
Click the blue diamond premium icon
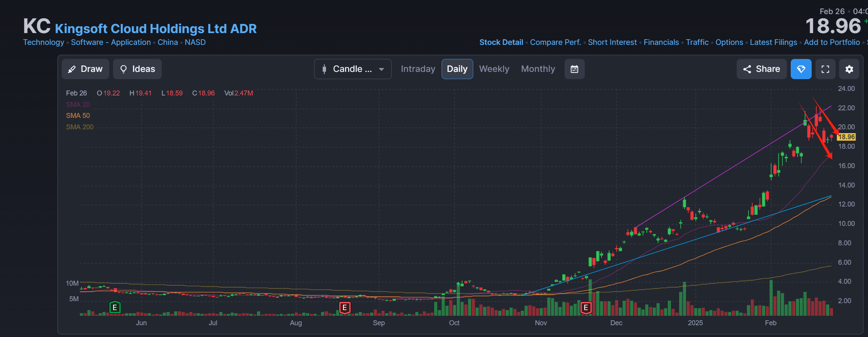(801, 69)
